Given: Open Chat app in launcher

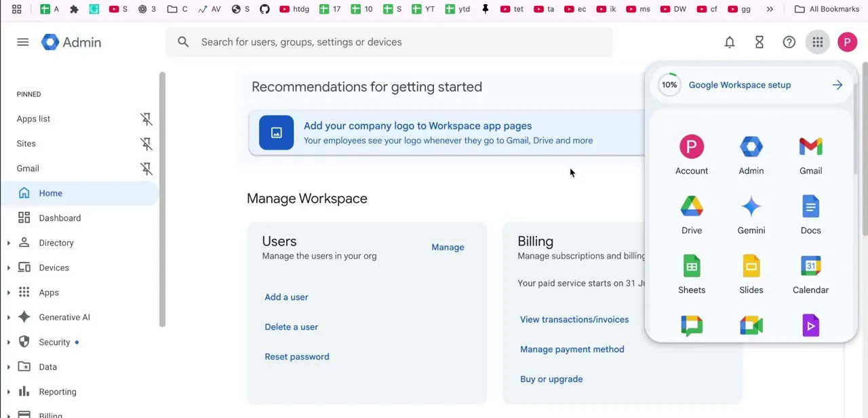Looking at the screenshot, I should 692,326.
